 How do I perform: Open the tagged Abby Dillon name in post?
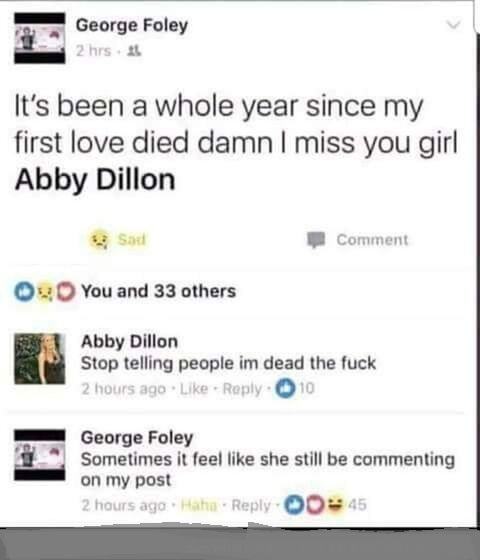(x=95, y=180)
